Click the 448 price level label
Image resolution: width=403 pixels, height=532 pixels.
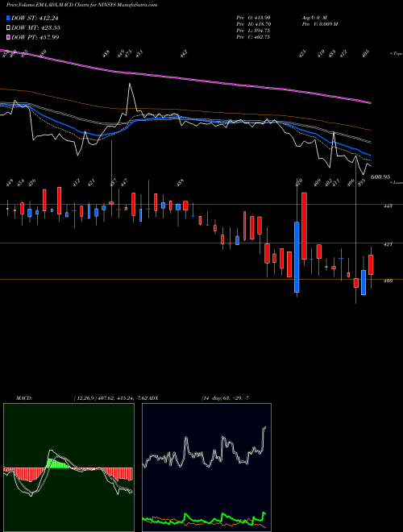(x=388, y=206)
